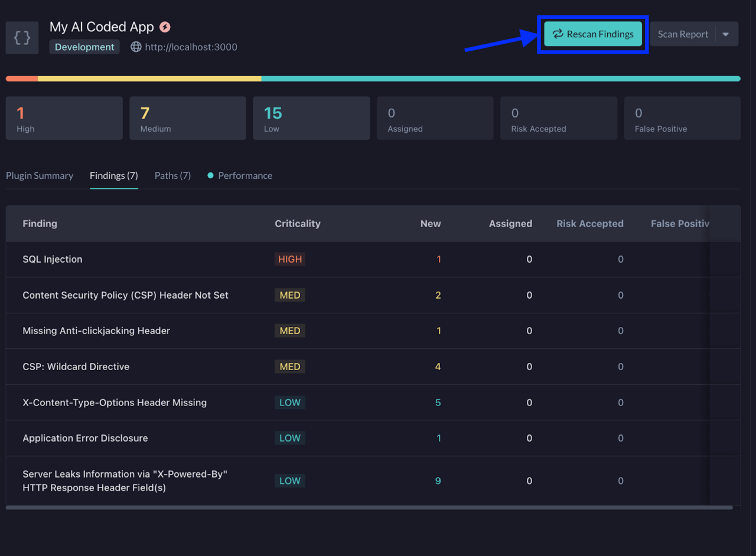Click the circular rescan arrows icon
This screenshot has height=556, width=756.
pos(558,34)
